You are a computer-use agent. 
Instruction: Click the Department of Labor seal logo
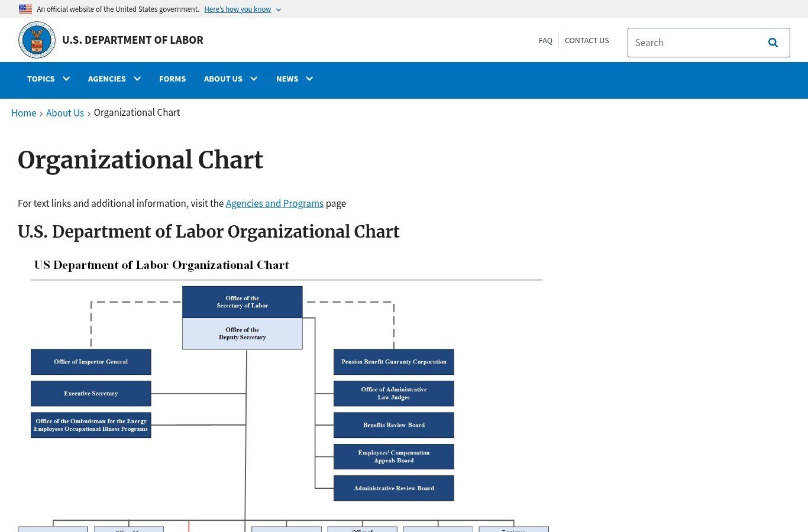click(37, 40)
